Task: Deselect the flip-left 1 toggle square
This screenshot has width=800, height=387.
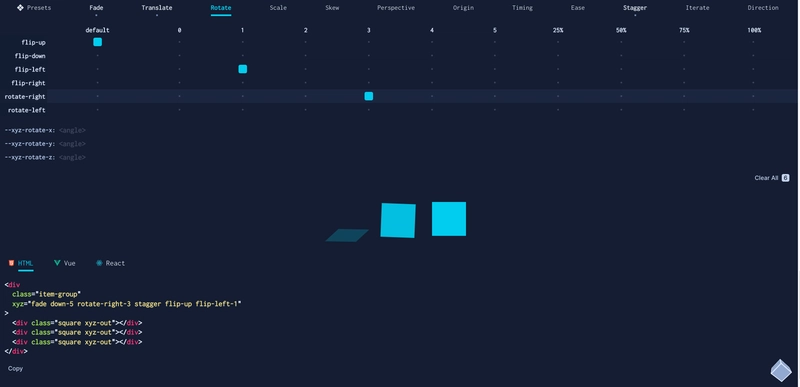Action: click(243, 69)
